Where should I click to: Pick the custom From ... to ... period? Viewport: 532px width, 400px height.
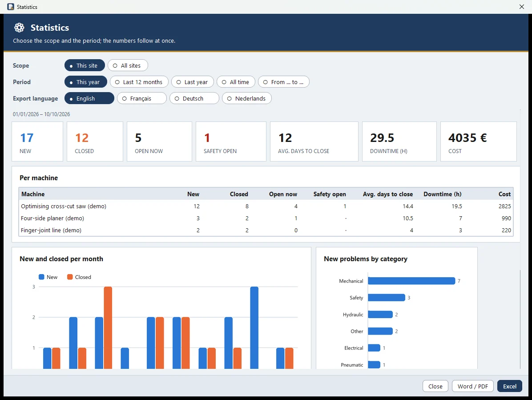coord(284,82)
